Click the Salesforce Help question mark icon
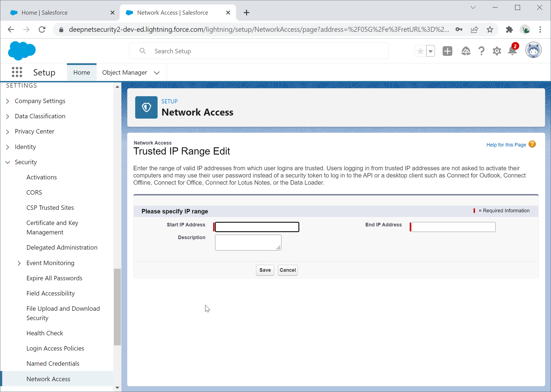The width and height of the screenshot is (551, 392). click(x=481, y=51)
